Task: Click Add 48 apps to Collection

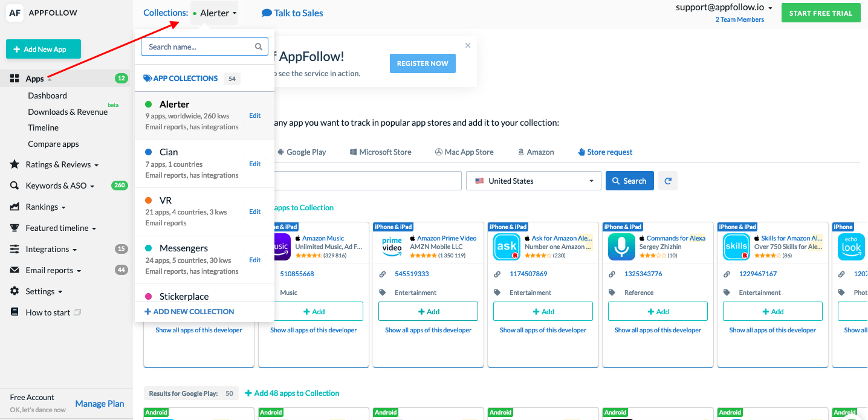Action: [x=292, y=393]
